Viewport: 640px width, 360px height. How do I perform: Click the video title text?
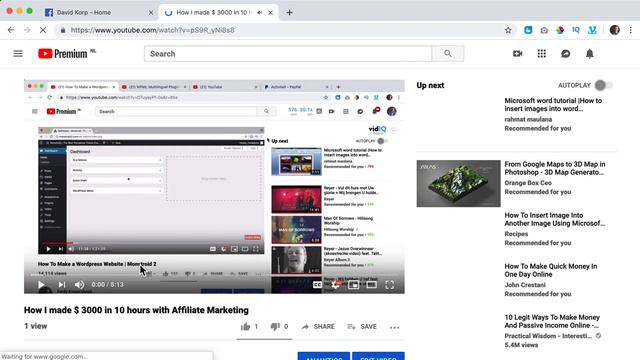click(136, 310)
